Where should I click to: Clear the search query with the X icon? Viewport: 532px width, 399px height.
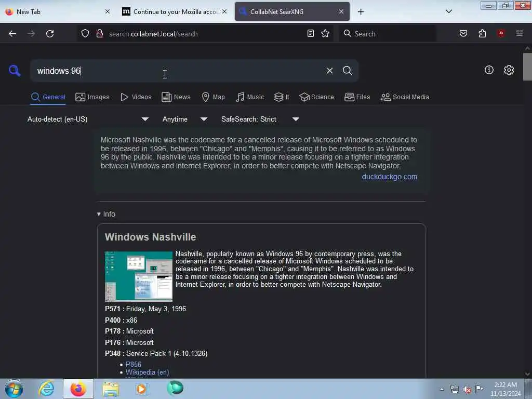(x=329, y=71)
